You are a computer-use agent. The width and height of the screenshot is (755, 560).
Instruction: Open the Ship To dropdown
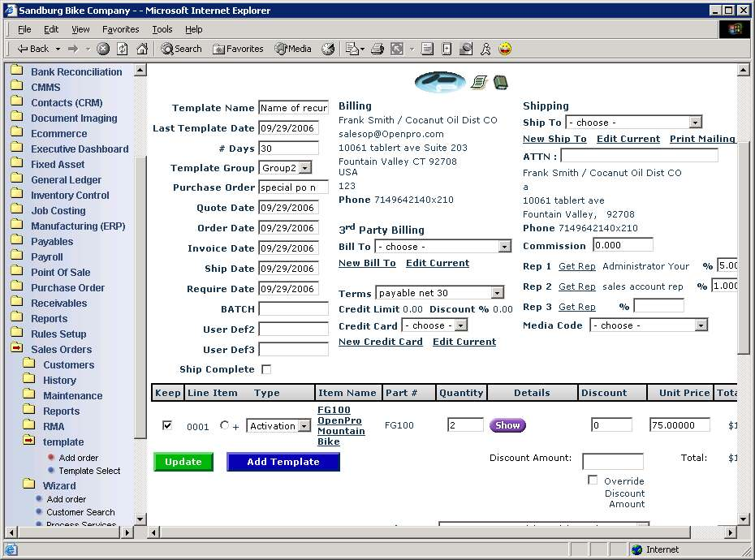click(694, 123)
